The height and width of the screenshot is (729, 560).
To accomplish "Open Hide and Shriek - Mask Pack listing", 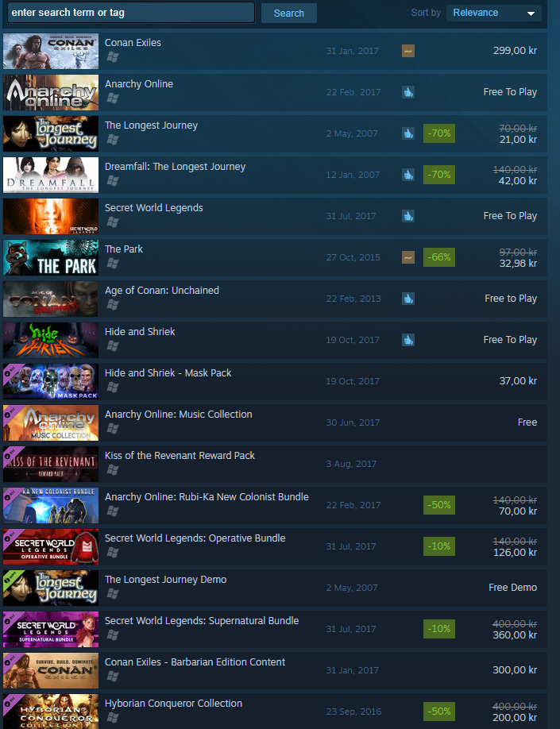I will [x=274, y=381].
